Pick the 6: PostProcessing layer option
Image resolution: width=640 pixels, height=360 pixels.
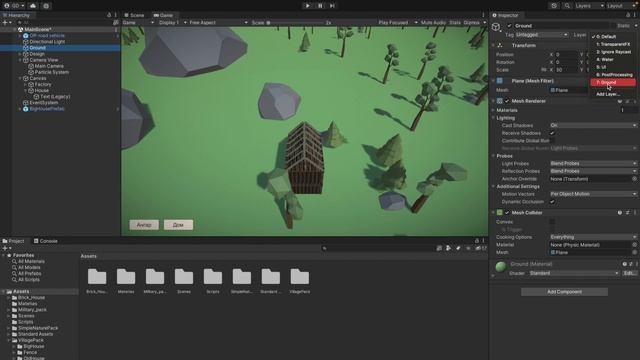click(613, 75)
